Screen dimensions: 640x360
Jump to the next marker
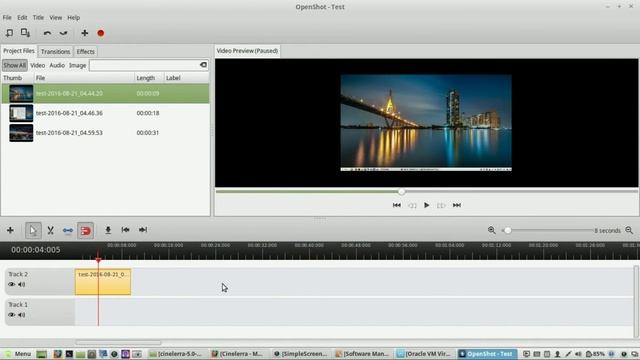point(143,230)
